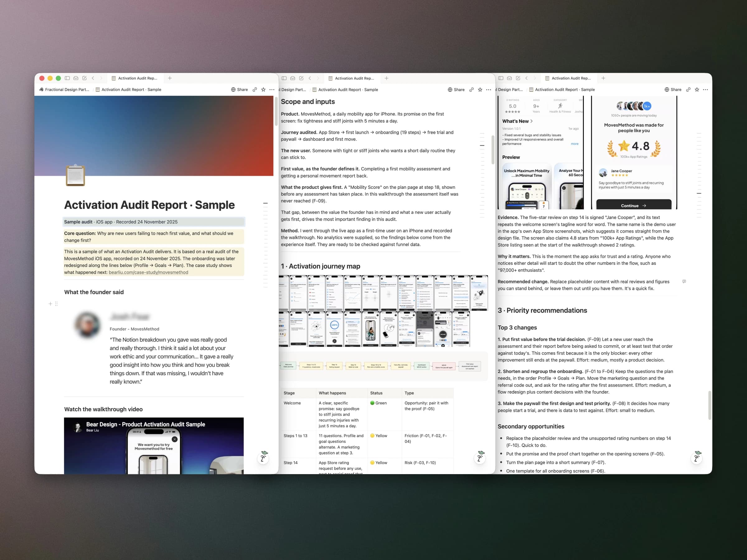
Task: Toggle the sidebar in the middle window
Action: [284, 78]
